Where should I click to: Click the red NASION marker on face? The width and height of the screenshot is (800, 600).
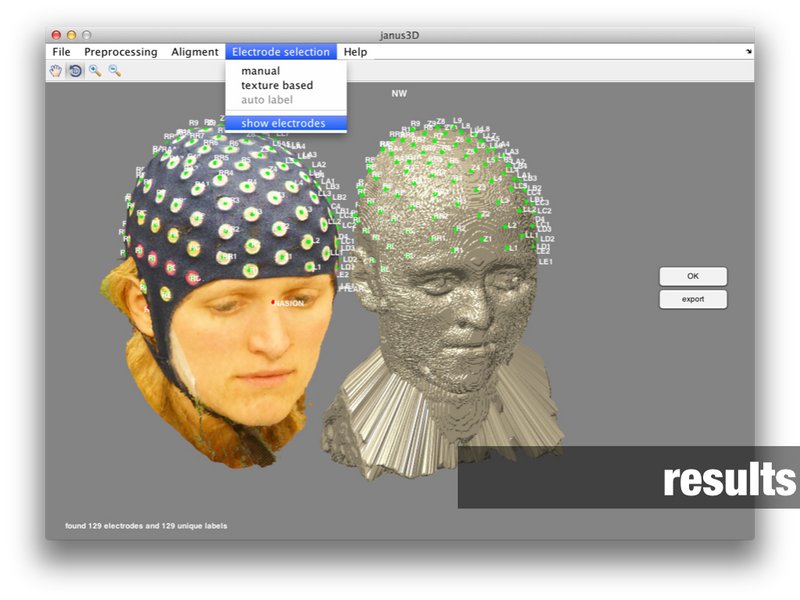pos(273,302)
